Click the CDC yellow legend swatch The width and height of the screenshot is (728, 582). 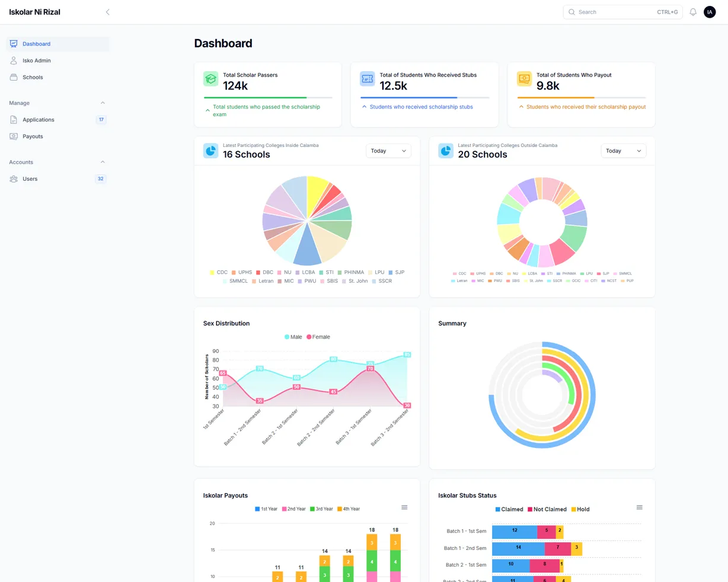[x=212, y=273]
